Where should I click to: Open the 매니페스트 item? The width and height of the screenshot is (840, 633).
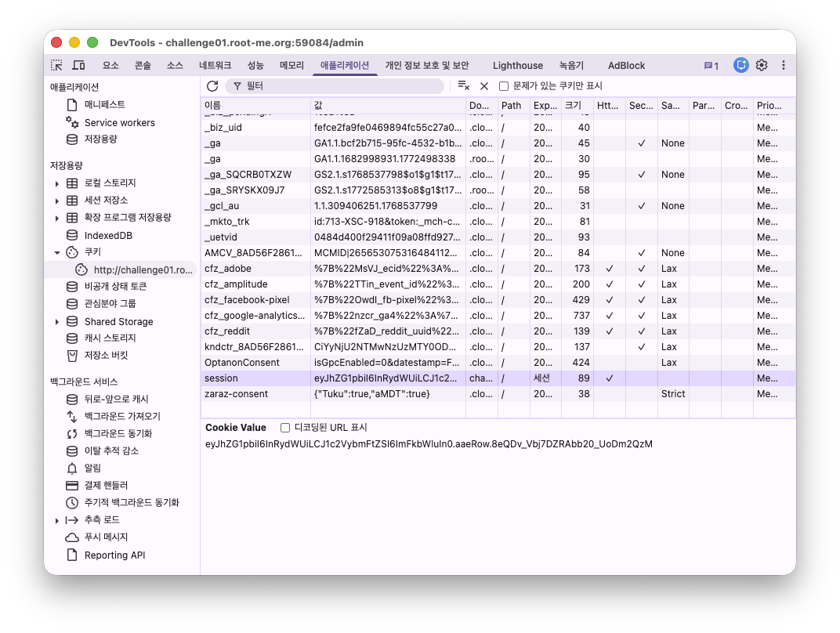click(x=104, y=104)
